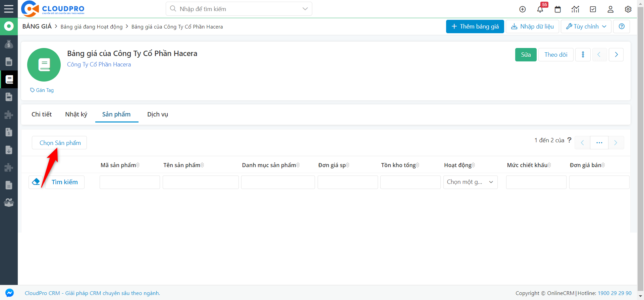Screen dimensions: 644x300
Task: Go to previous product list page
Action: [582, 143]
